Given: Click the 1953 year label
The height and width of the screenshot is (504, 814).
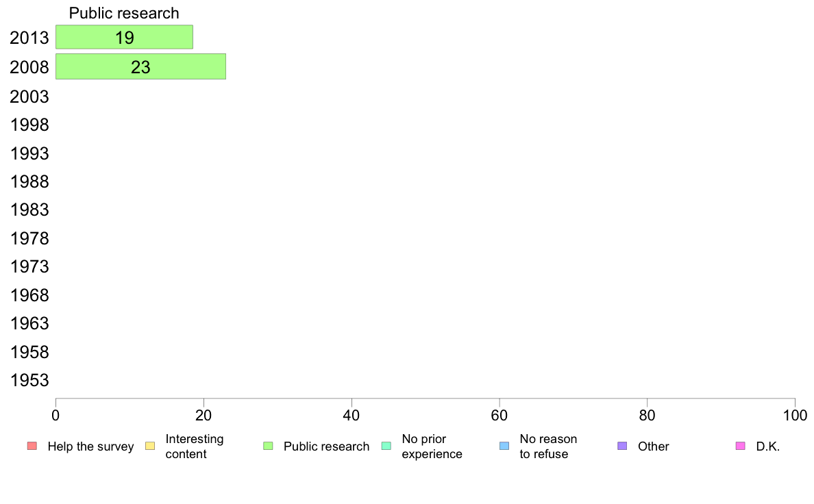Looking at the screenshot, I should (x=29, y=381).
